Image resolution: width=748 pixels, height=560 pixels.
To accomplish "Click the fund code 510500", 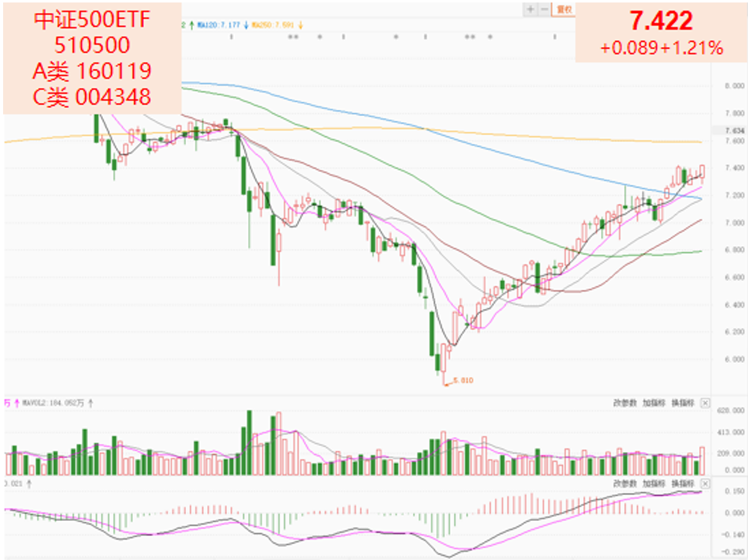I will pos(92,45).
